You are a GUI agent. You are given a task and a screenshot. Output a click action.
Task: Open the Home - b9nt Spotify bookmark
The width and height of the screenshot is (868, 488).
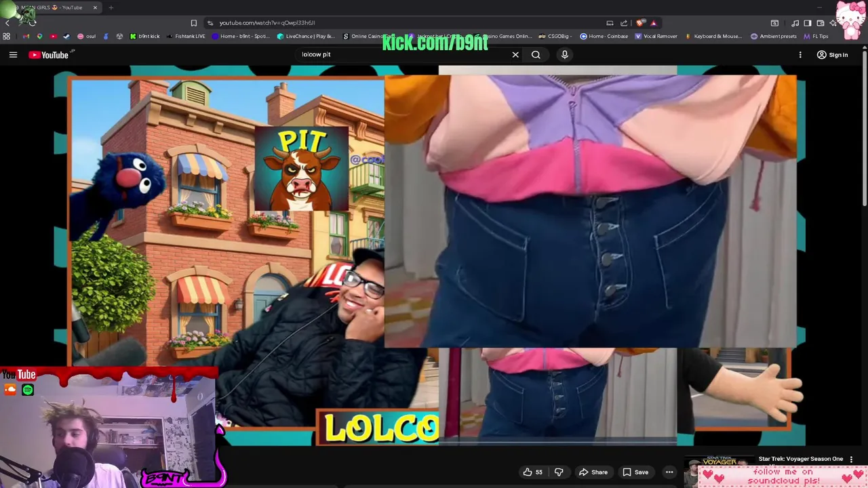pyautogui.click(x=241, y=36)
